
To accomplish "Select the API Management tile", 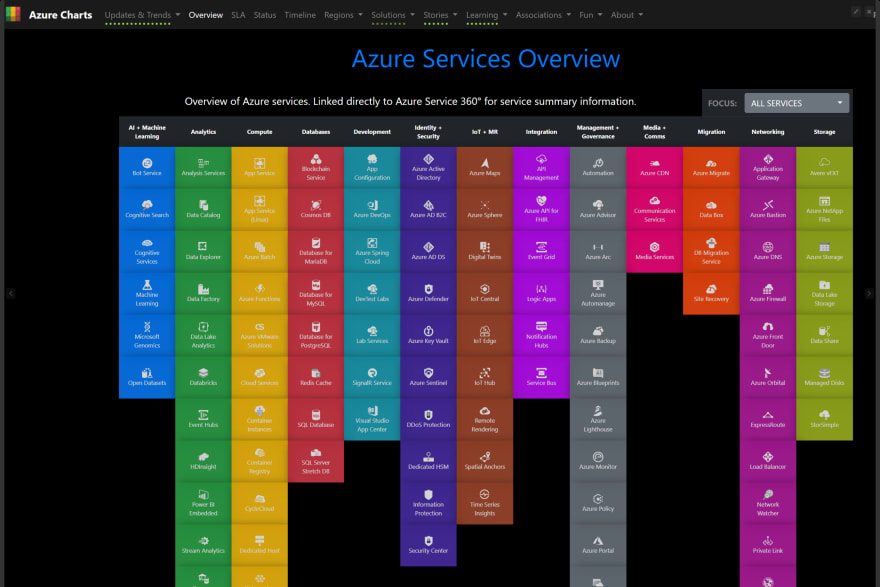I will pyautogui.click(x=541, y=167).
